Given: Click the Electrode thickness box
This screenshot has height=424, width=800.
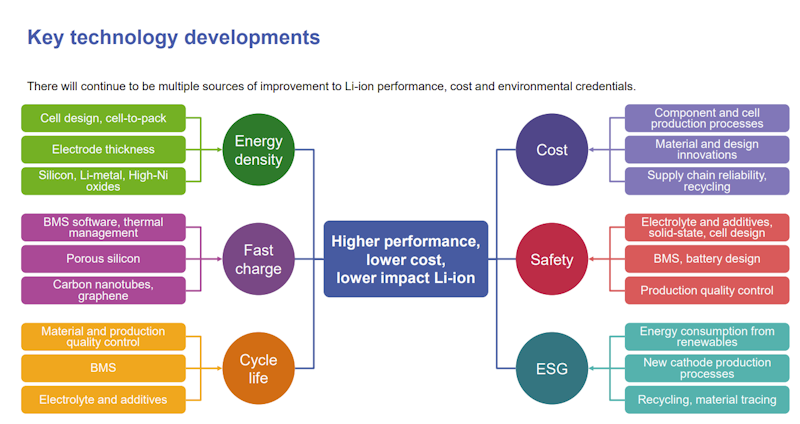Looking at the screenshot, I should click(103, 149).
